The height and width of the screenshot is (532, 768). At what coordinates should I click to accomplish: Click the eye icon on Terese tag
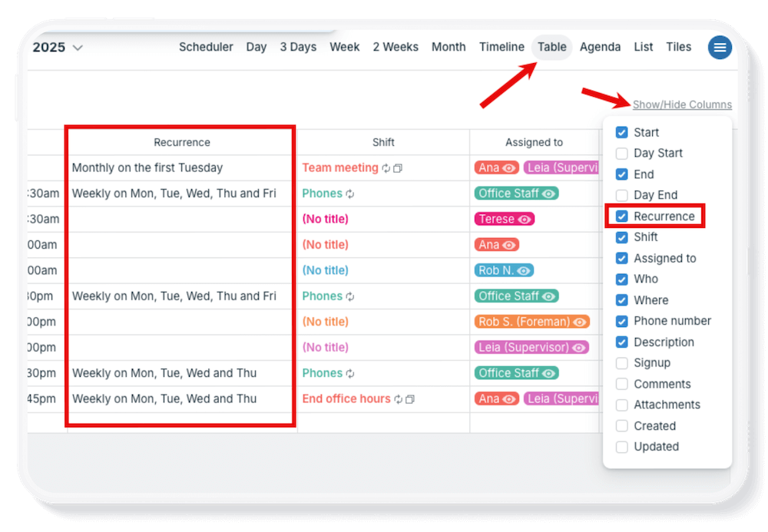click(525, 220)
